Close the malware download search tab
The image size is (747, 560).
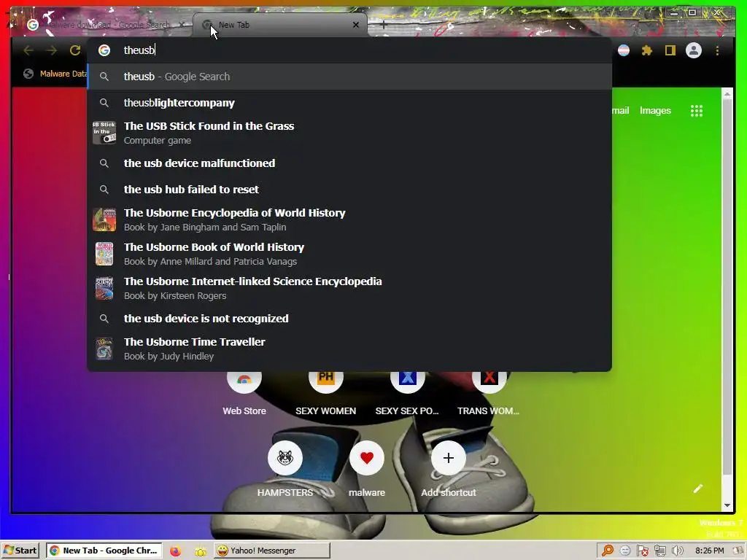click(x=182, y=25)
